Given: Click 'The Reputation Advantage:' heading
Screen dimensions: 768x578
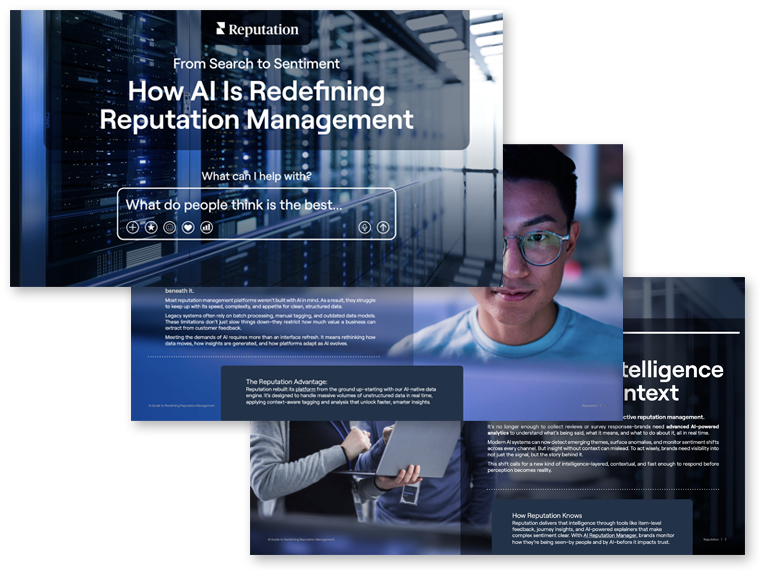Looking at the screenshot, I should pos(287,382).
